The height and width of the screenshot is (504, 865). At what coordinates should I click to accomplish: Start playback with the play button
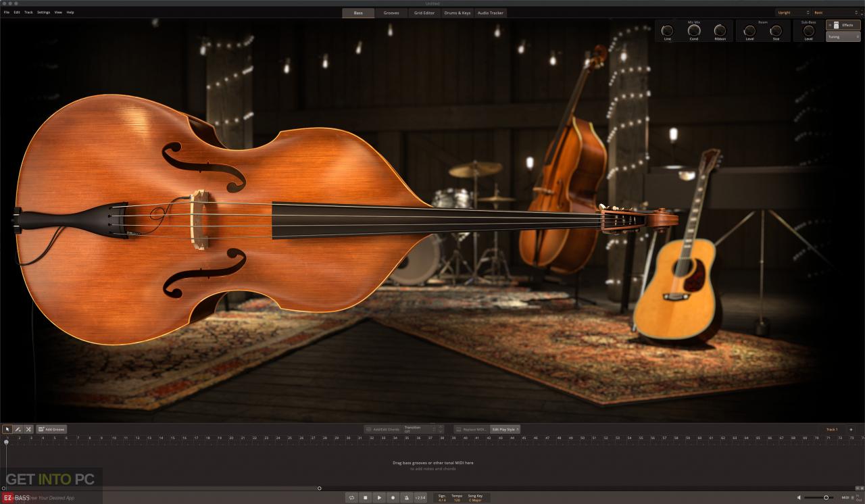click(x=379, y=497)
